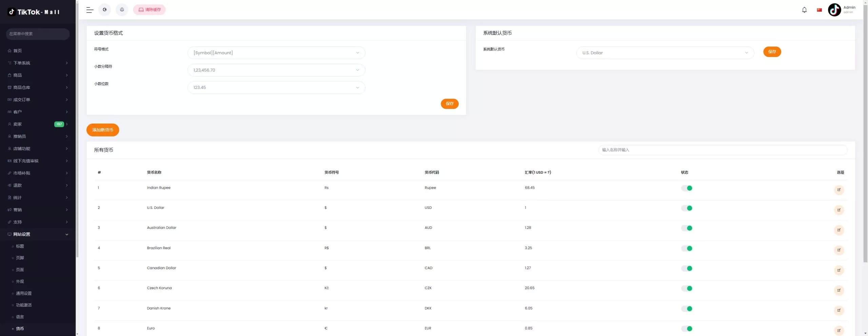
Task: Disable the U.S. Dollar status toggle
Action: pyautogui.click(x=687, y=208)
